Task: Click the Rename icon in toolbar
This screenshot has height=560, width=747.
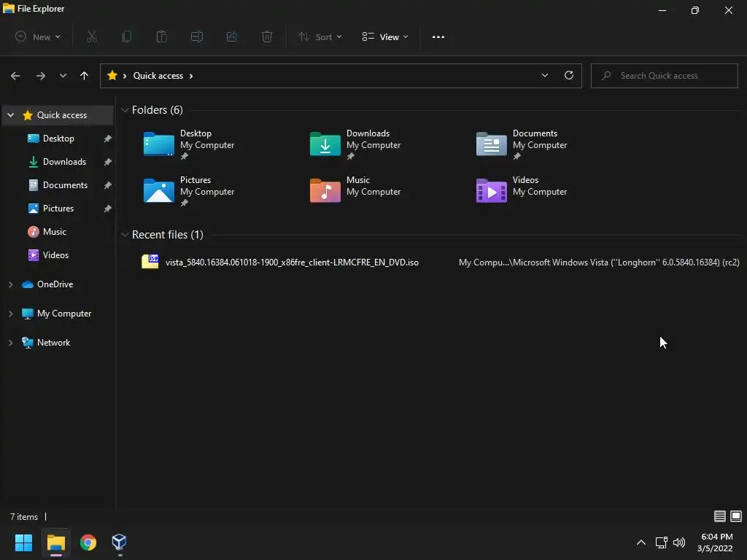Action: [197, 36]
